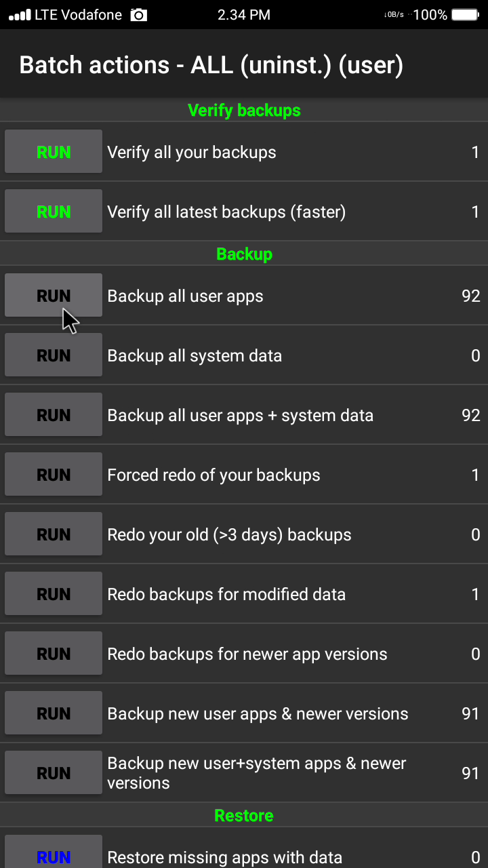
Task: Tap the camera icon in status bar
Action: pos(139,15)
